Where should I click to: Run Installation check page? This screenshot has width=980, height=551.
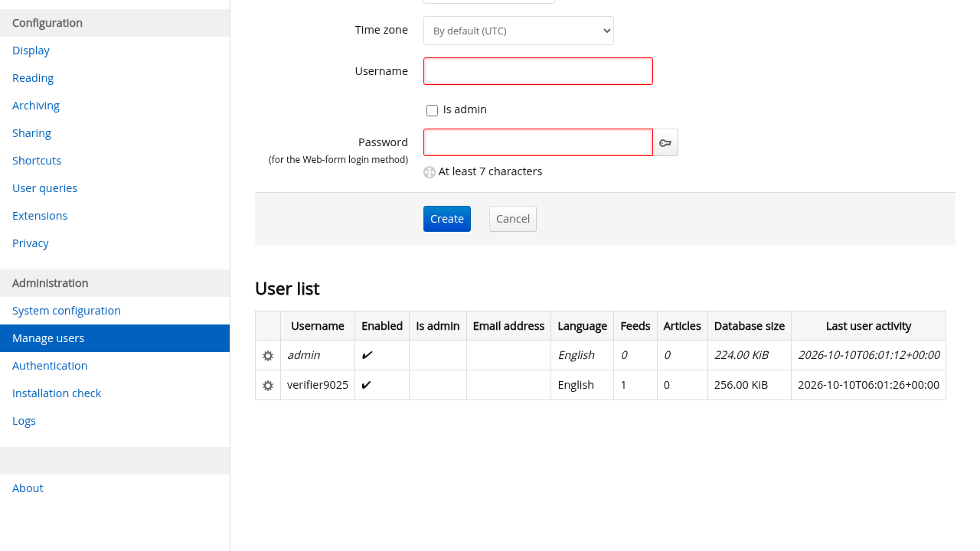coord(57,393)
